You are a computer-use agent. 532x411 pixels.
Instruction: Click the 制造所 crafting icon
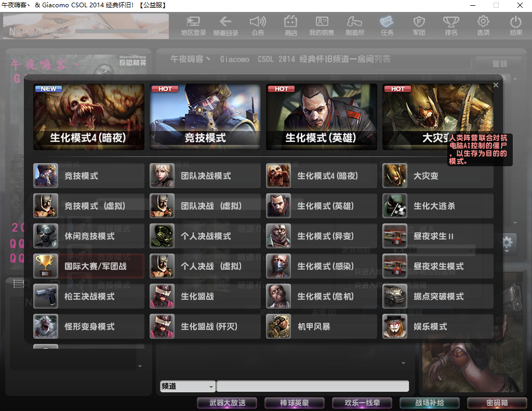coord(354,25)
